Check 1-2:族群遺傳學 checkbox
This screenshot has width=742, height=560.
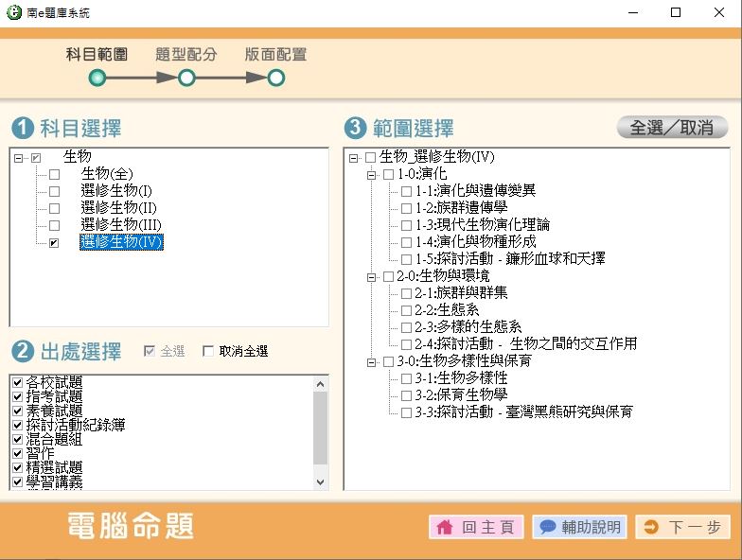(406, 208)
